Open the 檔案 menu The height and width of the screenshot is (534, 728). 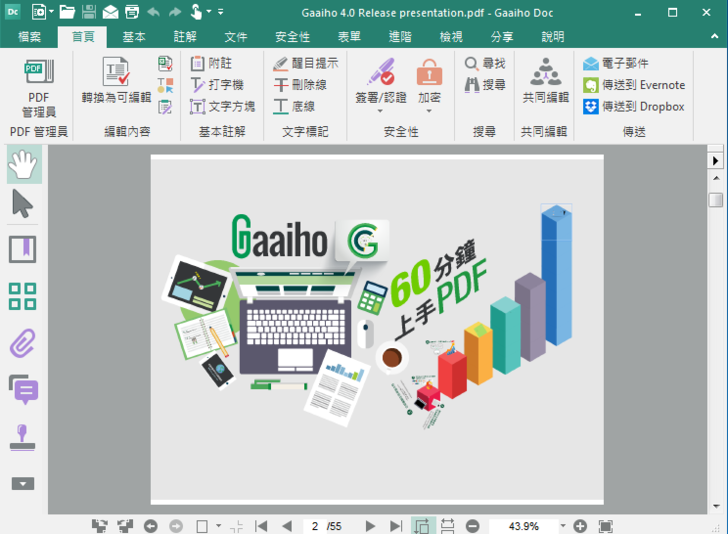(29, 37)
